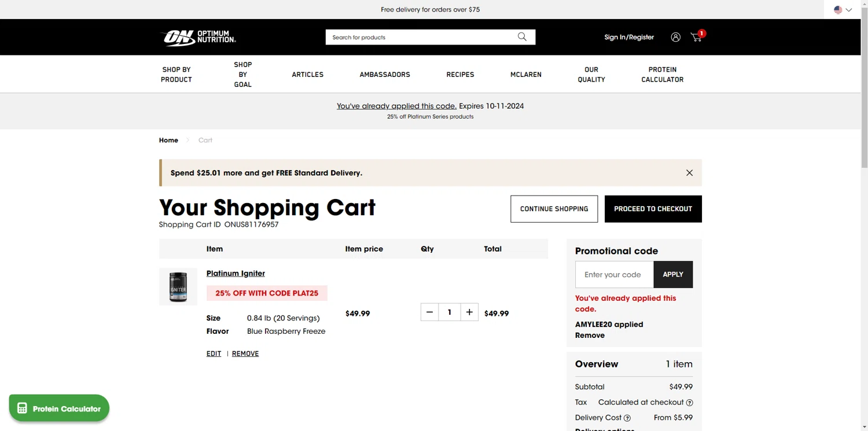The width and height of the screenshot is (868, 431).
Task: Open the user account icon
Action: [x=675, y=37]
